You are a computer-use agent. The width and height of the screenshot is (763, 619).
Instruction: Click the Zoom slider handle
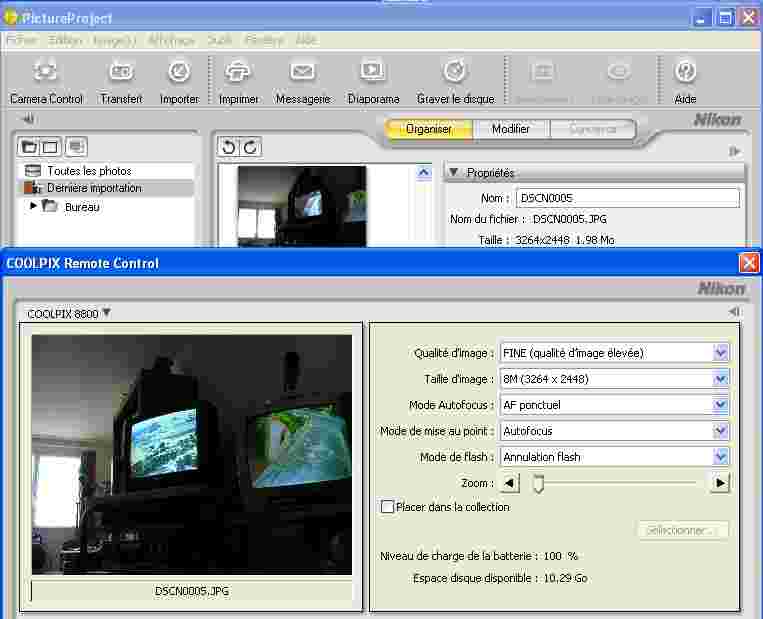pos(538,483)
